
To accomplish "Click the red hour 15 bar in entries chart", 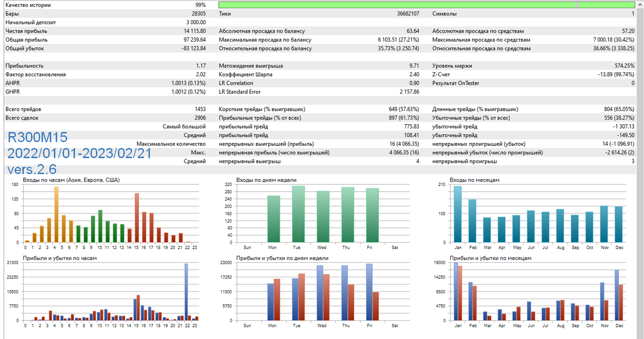I will pos(137,218).
